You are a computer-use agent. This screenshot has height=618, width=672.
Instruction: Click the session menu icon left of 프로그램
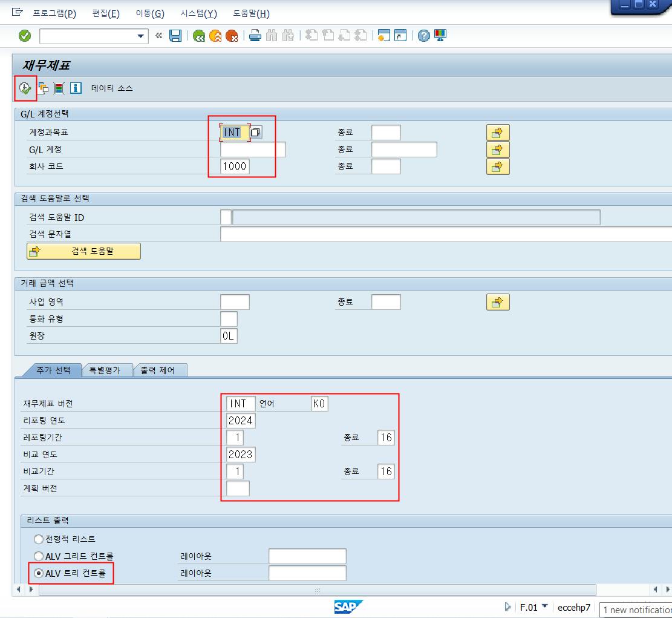coord(17,13)
